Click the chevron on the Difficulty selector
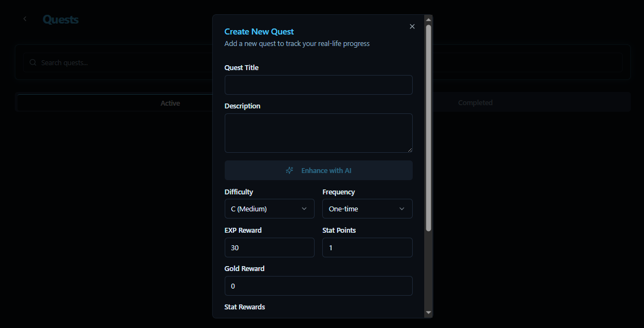The width and height of the screenshot is (644, 328). 304,209
